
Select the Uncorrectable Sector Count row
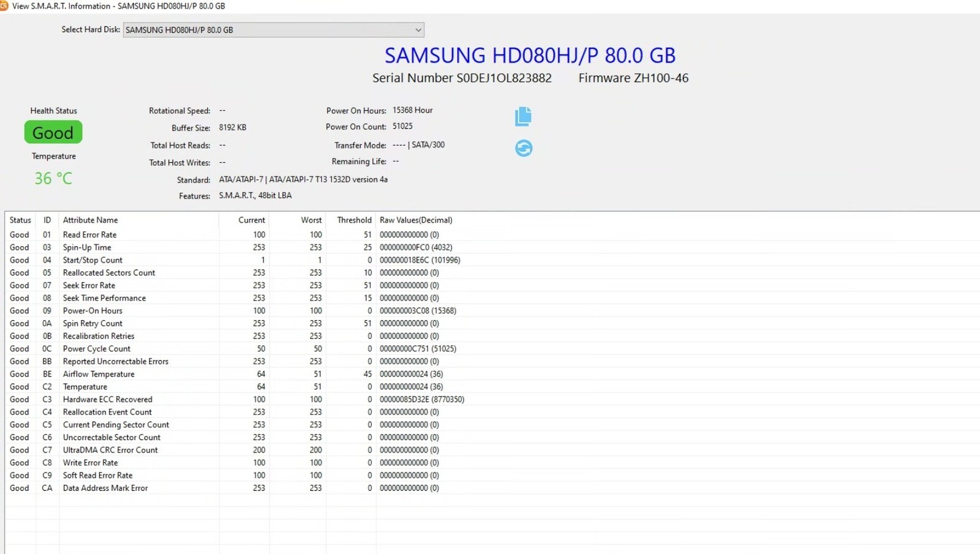492,437
